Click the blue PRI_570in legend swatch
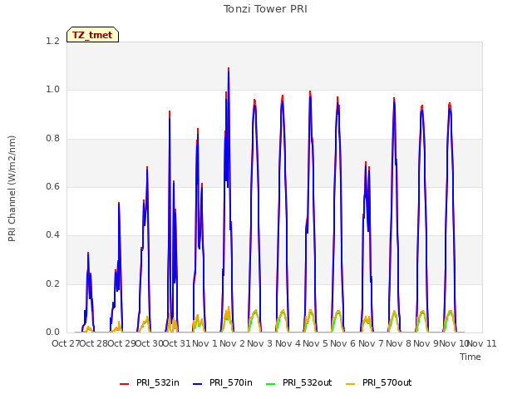This screenshot has height=399, width=532. coord(198,384)
